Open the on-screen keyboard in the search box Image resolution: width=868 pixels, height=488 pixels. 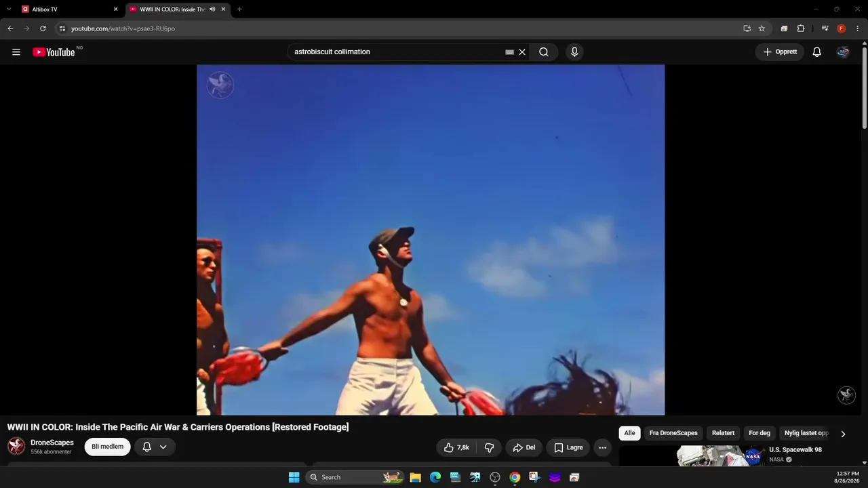(x=510, y=52)
